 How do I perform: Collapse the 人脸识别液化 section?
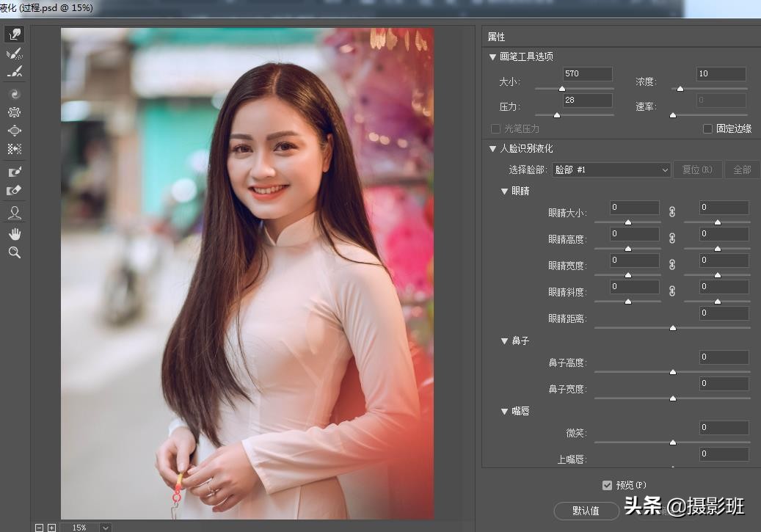tap(493, 149)
